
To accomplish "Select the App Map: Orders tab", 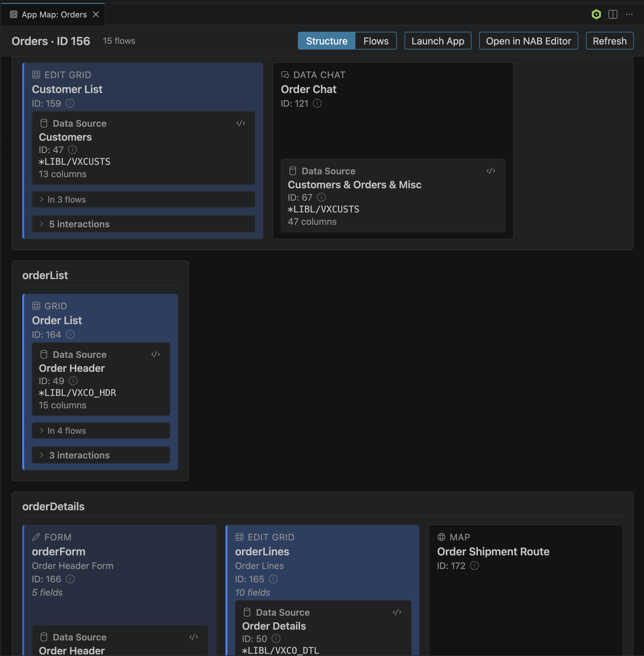I will click(x=53, y=14).
